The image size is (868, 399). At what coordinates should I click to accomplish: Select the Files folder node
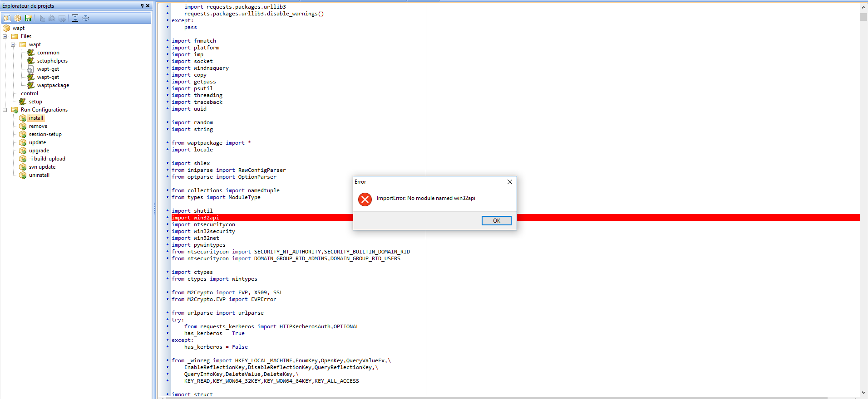26,36
